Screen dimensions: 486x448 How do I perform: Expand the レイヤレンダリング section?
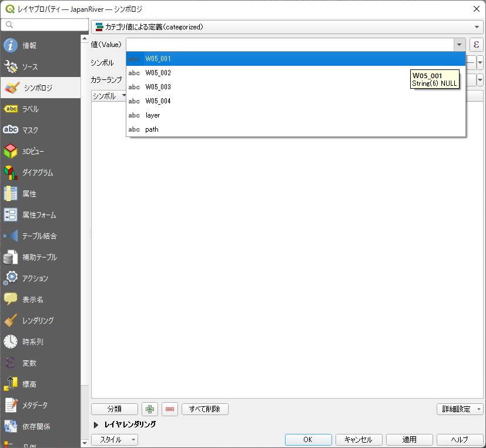(97, 424)
